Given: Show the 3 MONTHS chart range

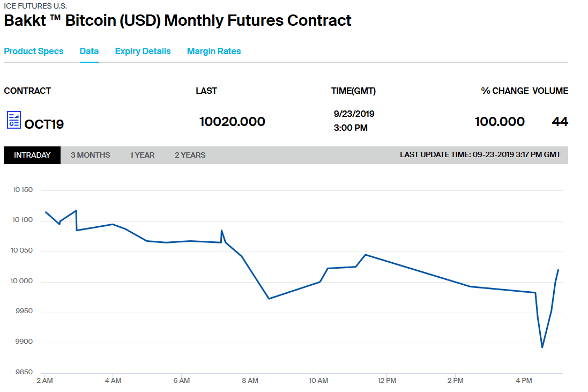Looking at the screenshot, I should (x=90, y=155).
